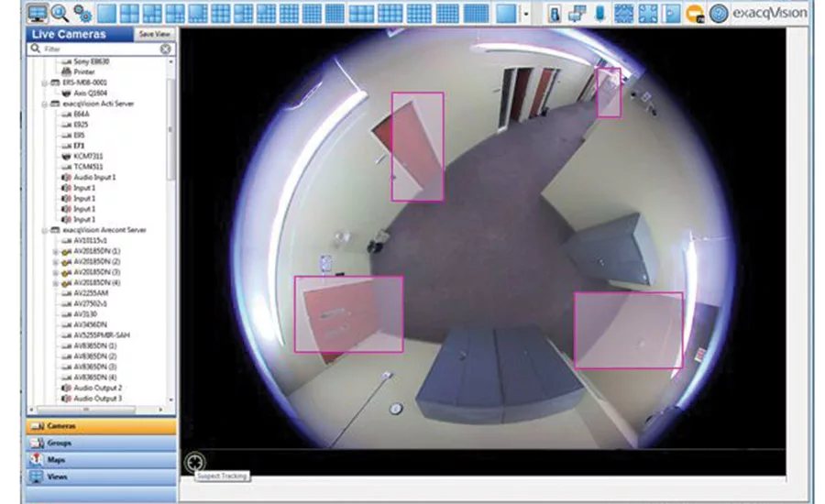Collapse the exacqVision Arecont Server node
This screenshot has height=504, width=825.
45,230
